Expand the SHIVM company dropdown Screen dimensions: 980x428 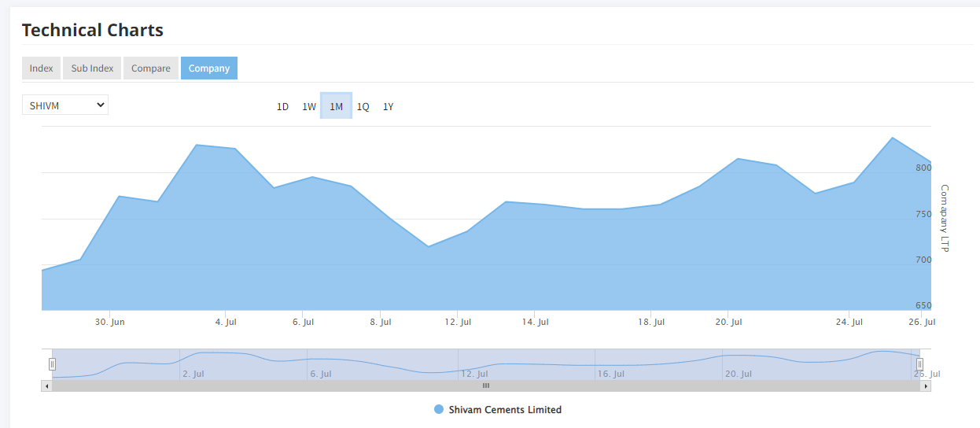[64, 105]
